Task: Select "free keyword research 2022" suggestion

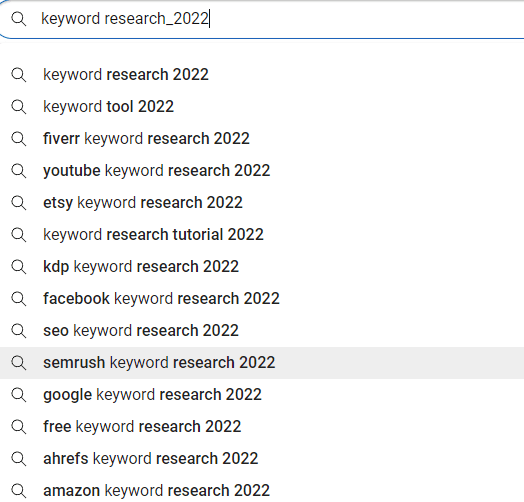Action: pos(262,427)
